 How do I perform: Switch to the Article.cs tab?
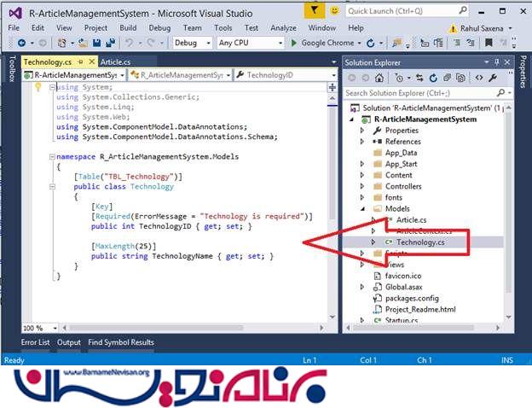point(115,62)
